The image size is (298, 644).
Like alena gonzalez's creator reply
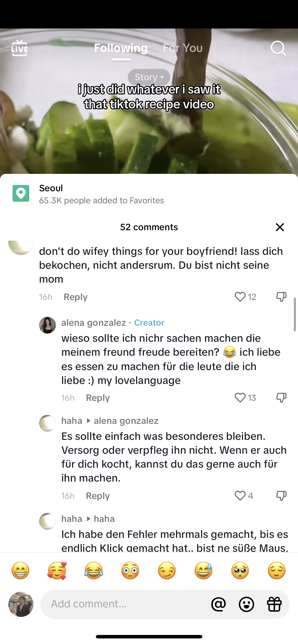tap(240, 398)
